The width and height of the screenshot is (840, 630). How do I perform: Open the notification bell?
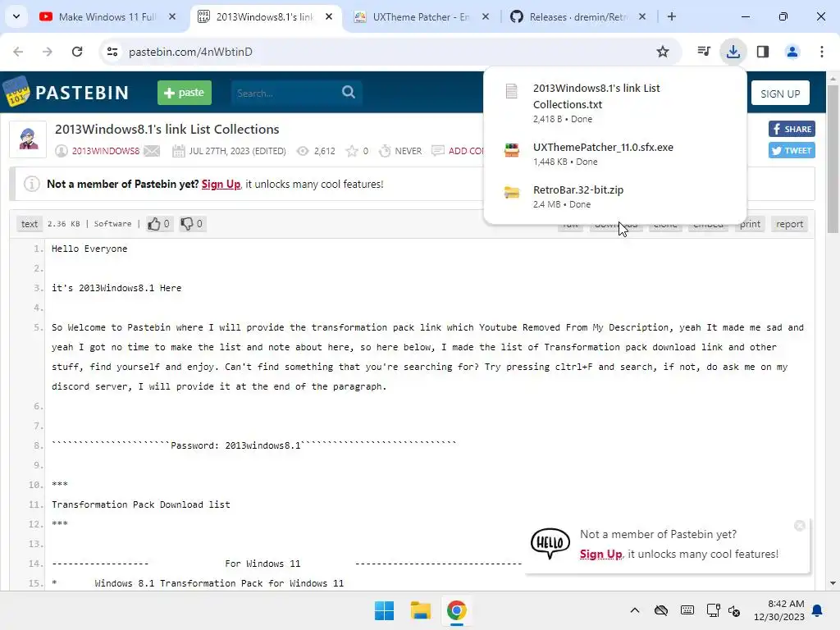point(818,610)
